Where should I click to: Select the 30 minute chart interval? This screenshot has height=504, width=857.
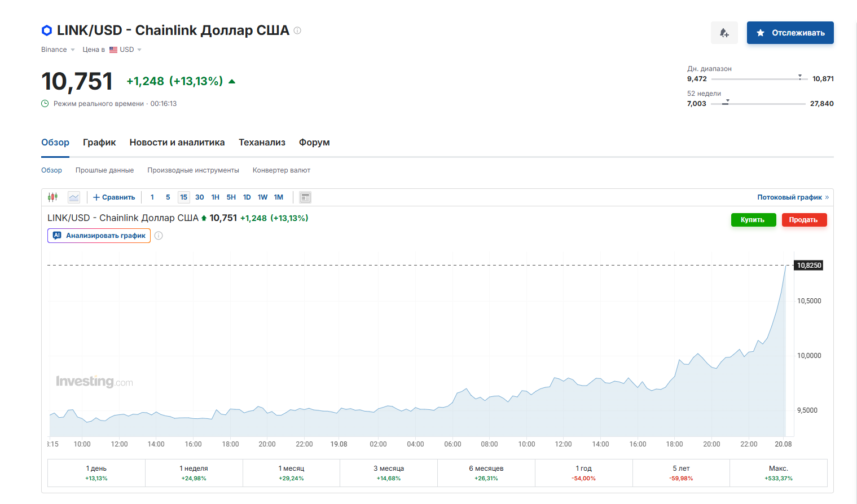coord(200,197)
